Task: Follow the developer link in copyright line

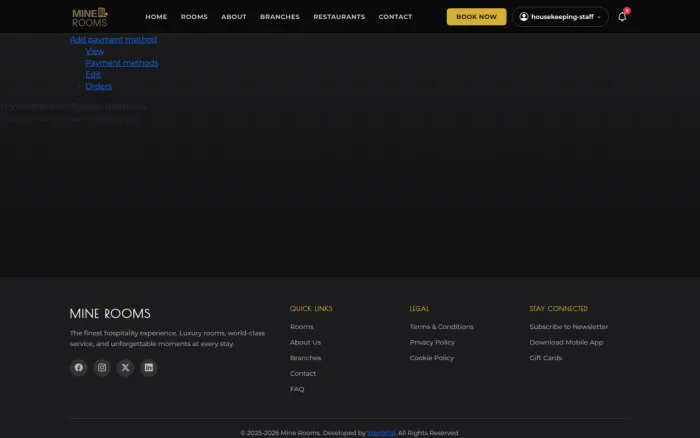Action: coord(381,433)
